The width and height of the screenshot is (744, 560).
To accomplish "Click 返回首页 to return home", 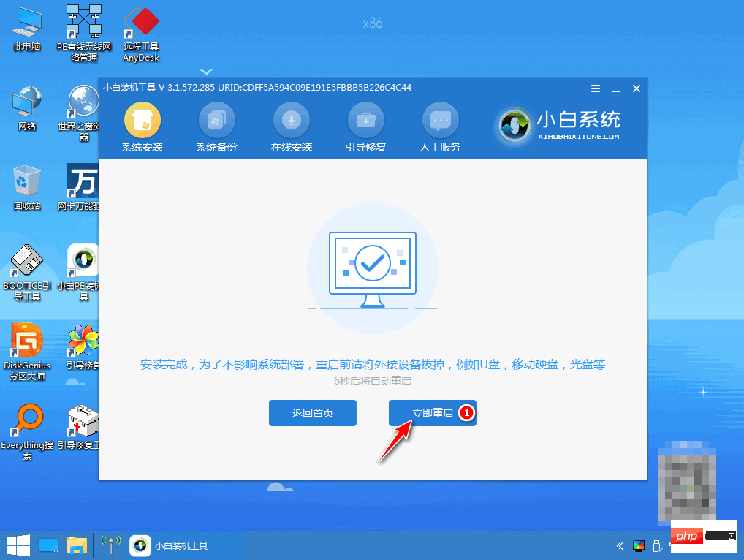I will [x=312, y=412].
